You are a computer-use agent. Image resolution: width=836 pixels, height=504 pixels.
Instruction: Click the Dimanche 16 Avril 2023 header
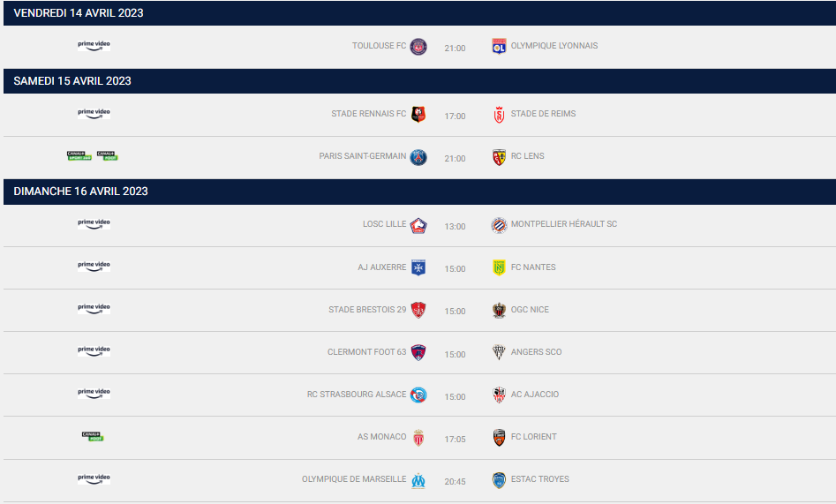[80, 192]
